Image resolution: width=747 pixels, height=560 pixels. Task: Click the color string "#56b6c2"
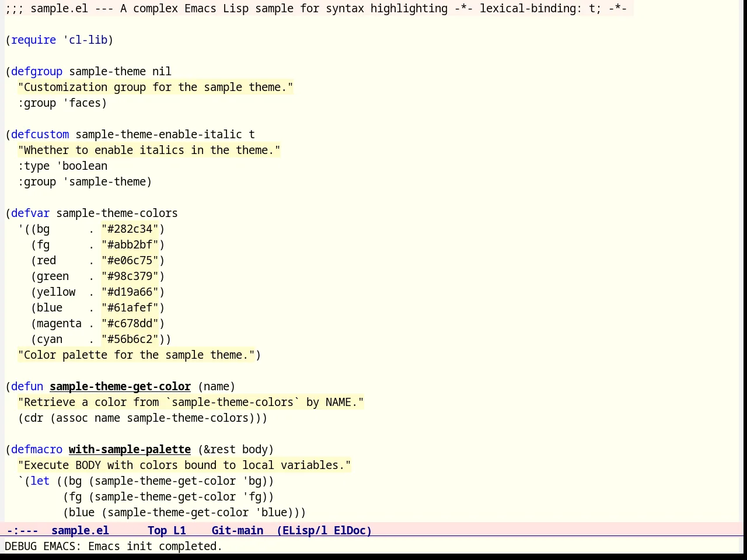pyautogui.click(x=130, y=339)
